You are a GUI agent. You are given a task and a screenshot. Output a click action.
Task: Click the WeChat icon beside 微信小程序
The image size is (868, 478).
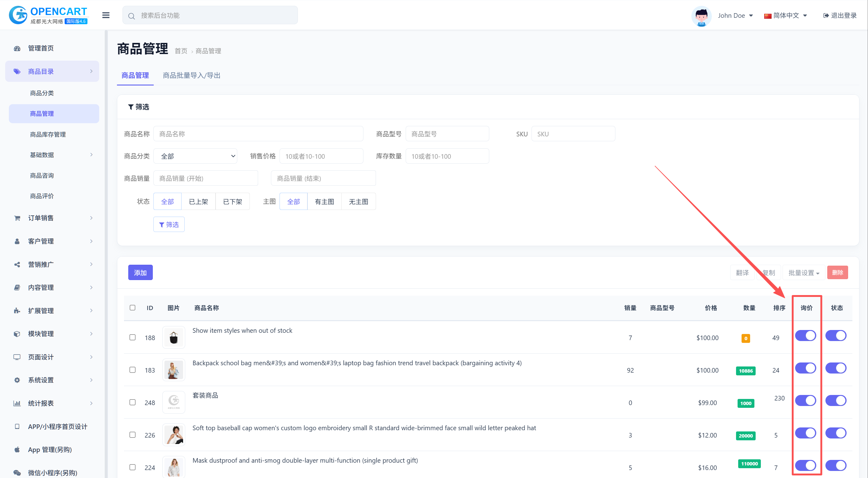click(x=17, y=472)
